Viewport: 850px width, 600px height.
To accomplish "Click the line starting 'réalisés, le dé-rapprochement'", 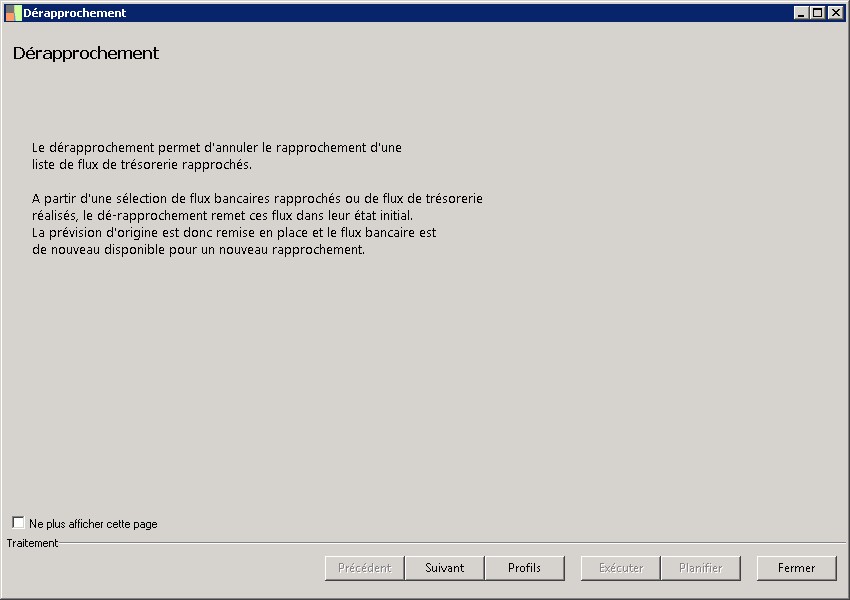I will tap(222, 215).
